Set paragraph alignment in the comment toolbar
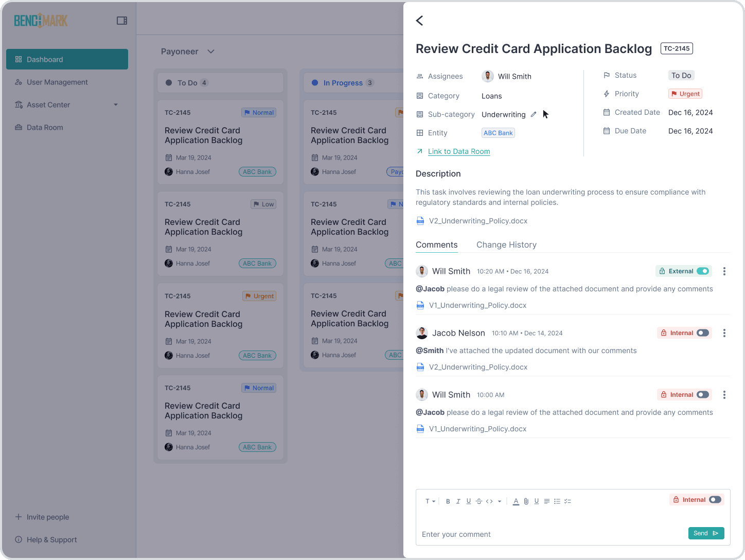745x560 pixels. 547,501
